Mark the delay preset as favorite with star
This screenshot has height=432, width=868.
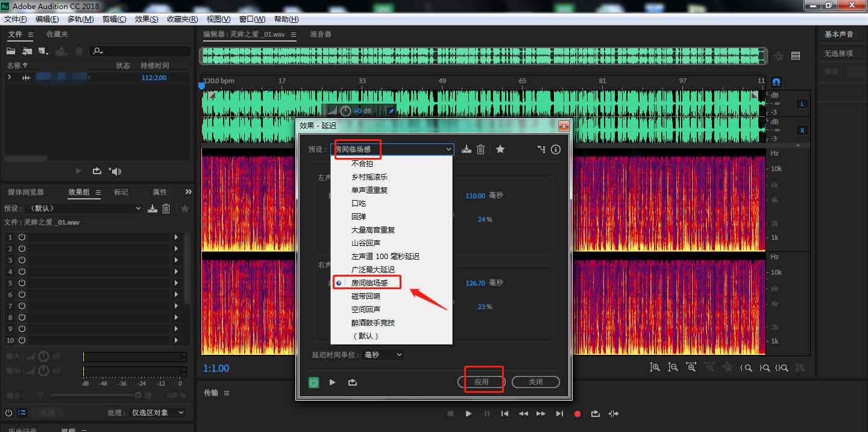tap(500, 149)
